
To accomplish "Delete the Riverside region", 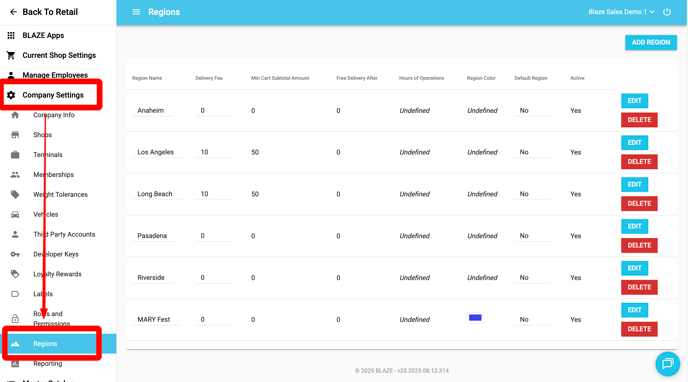I will tap(639, 287).
